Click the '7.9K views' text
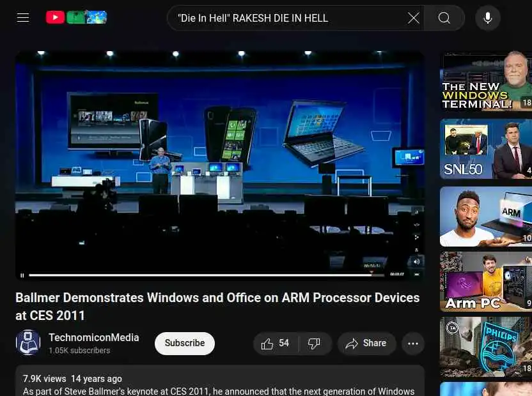The image size is (532, 396). (x=45, y=379)
